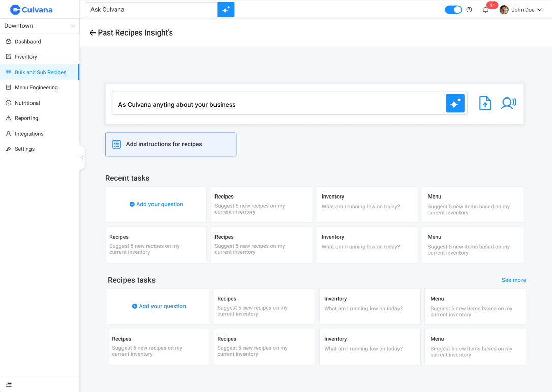Go back using the Past Recipes arrow
Screen dimensions: 552x392
[x=93, y=33]
